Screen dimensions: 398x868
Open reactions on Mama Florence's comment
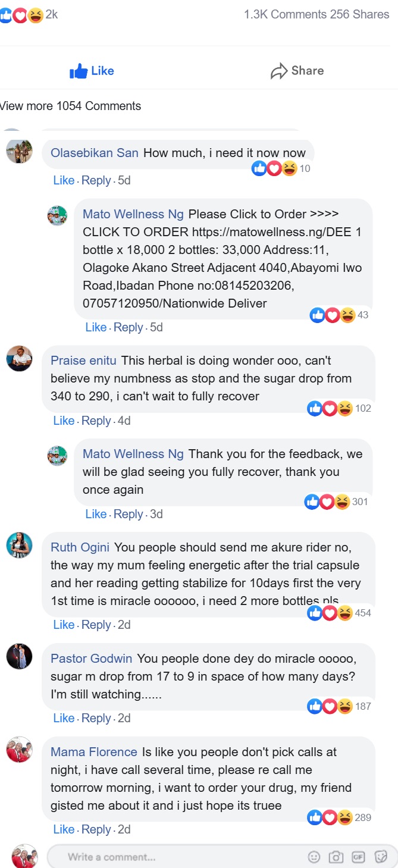coord(339,817)
